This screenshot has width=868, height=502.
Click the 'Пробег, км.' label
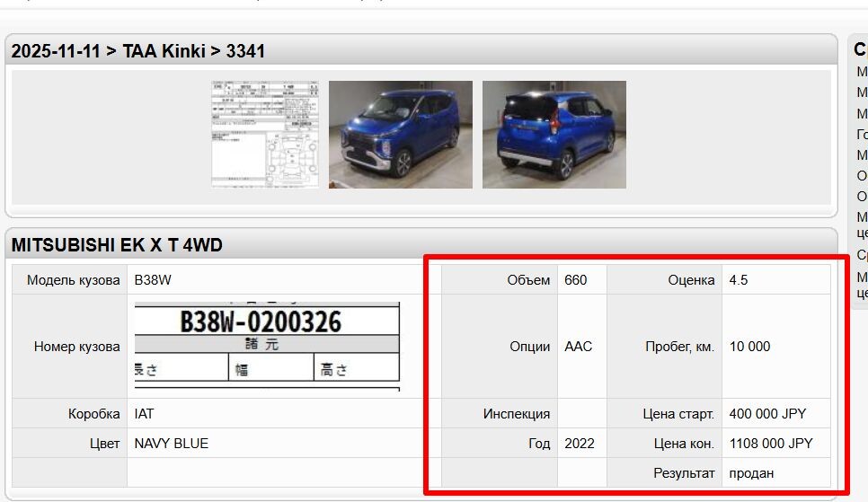pos(680,347)
